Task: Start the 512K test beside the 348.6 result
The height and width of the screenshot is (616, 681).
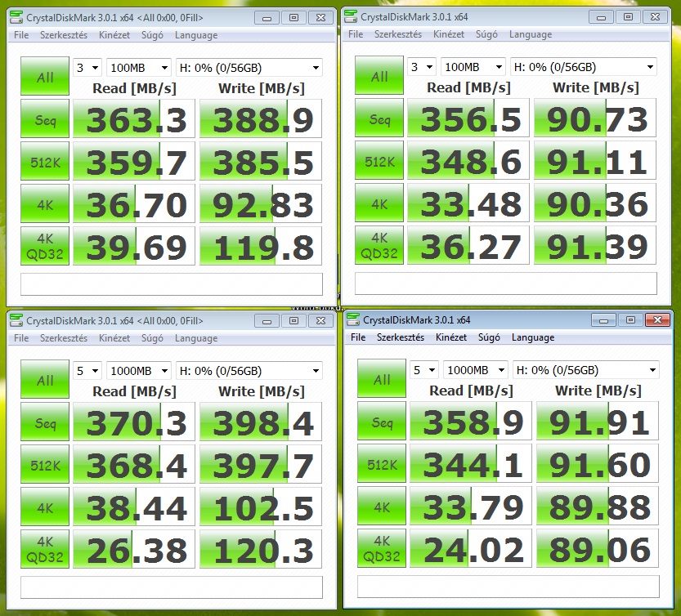Action: (379, 160)
